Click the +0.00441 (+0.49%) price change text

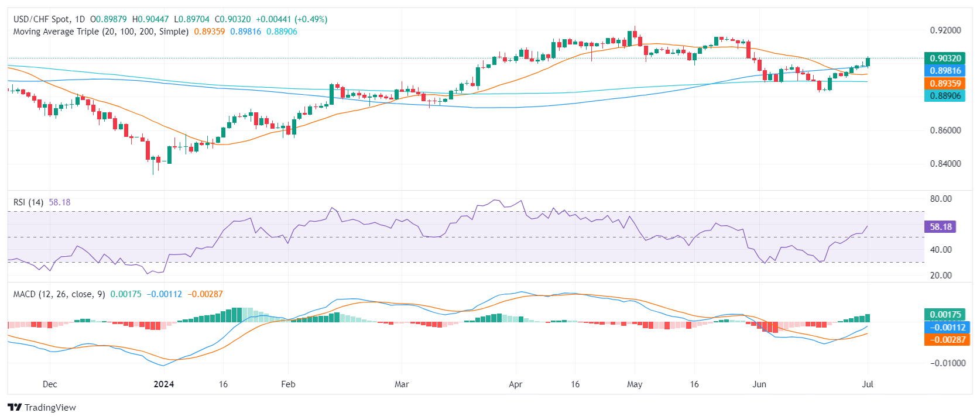pyautogui.click(x=292, y=19)
